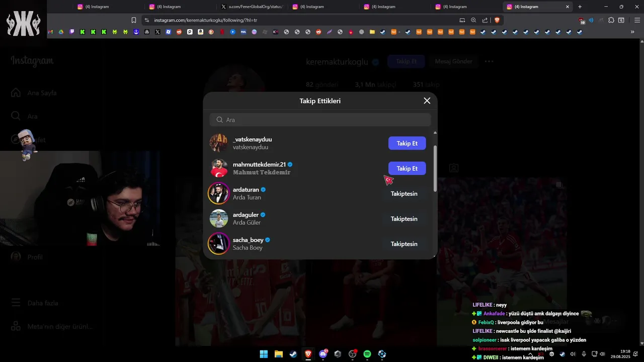The height and width of the screenshot is (362, 644).
Task: Click Takiptesin next to sacha_boey
Action: click(x=404, y=244)
